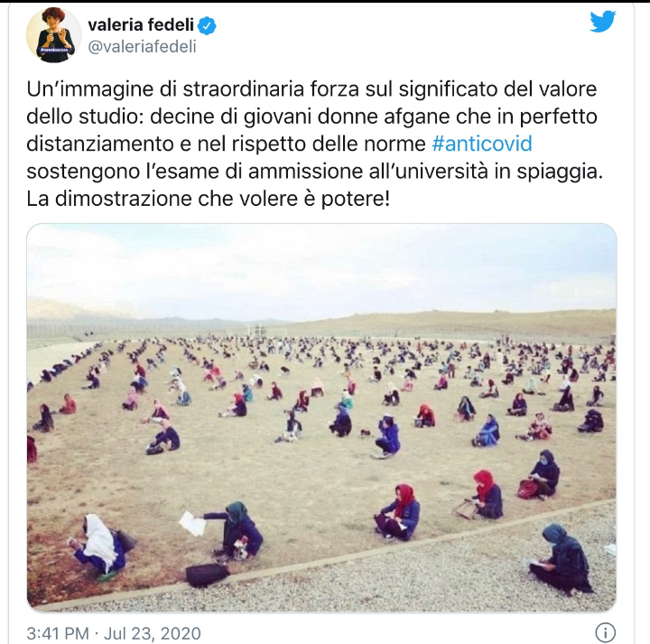Follow the #anticovid hashtag
The height and width of the screenshot is (644, 650).
482,144
